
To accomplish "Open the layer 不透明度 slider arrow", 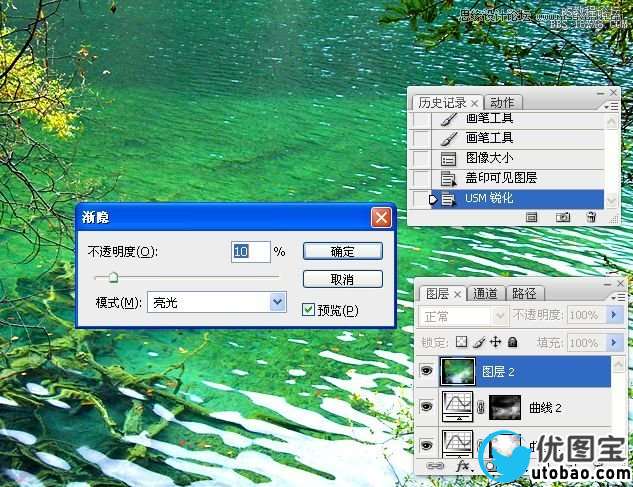I will click(615, 315).
